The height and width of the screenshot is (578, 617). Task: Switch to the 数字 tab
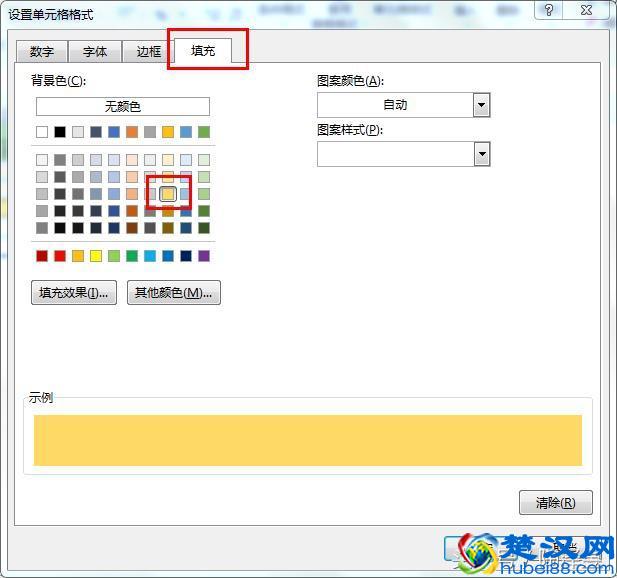42,51
